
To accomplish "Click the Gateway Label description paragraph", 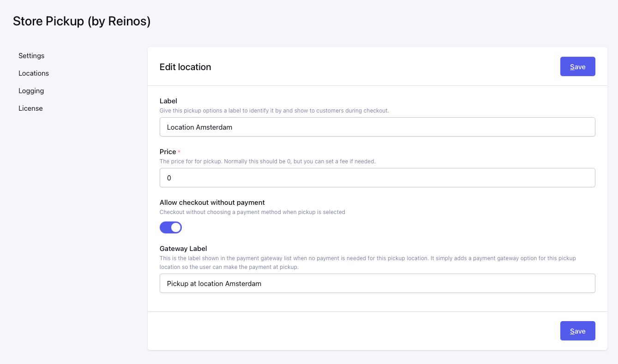I will coord(367,263).
